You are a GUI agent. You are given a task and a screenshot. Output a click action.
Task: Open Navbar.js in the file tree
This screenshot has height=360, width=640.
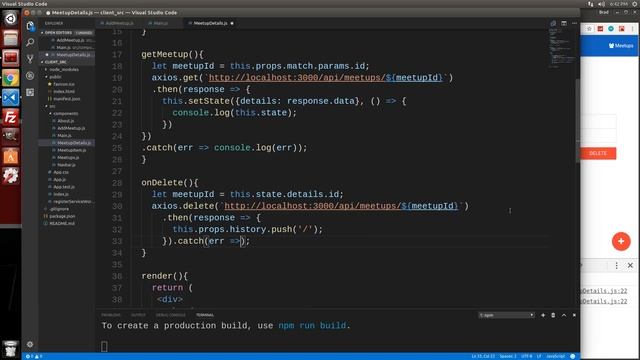pos(66,165)
